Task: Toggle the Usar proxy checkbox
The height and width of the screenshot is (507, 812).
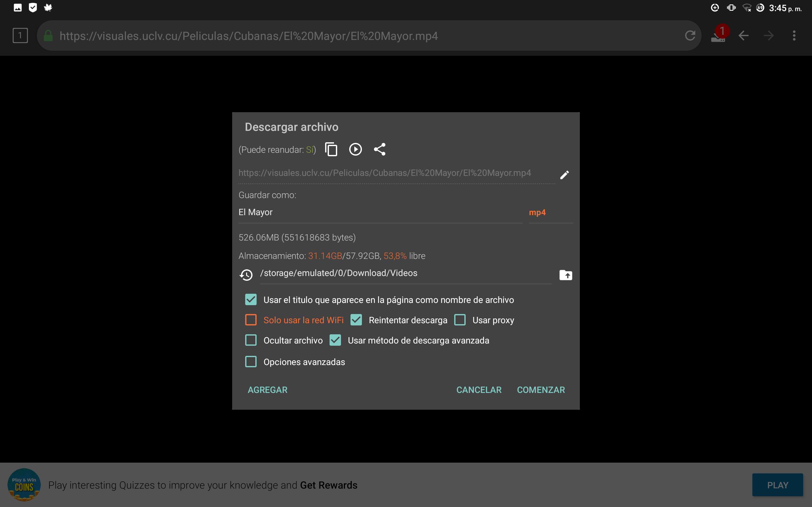Action: 460,320
